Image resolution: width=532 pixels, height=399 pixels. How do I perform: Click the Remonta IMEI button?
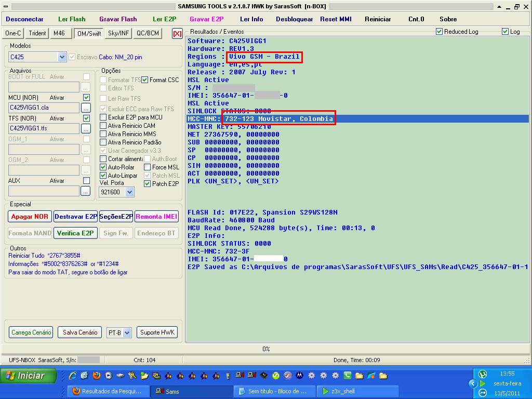156,217
